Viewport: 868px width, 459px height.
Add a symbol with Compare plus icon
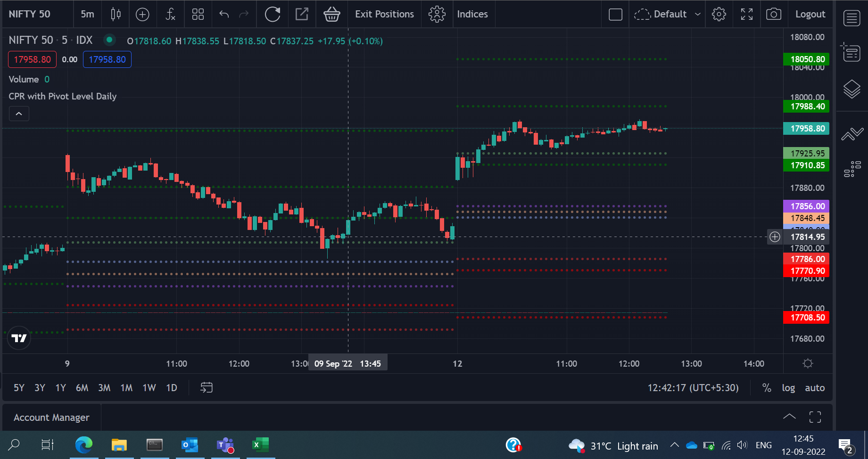(x=142, y=14)
